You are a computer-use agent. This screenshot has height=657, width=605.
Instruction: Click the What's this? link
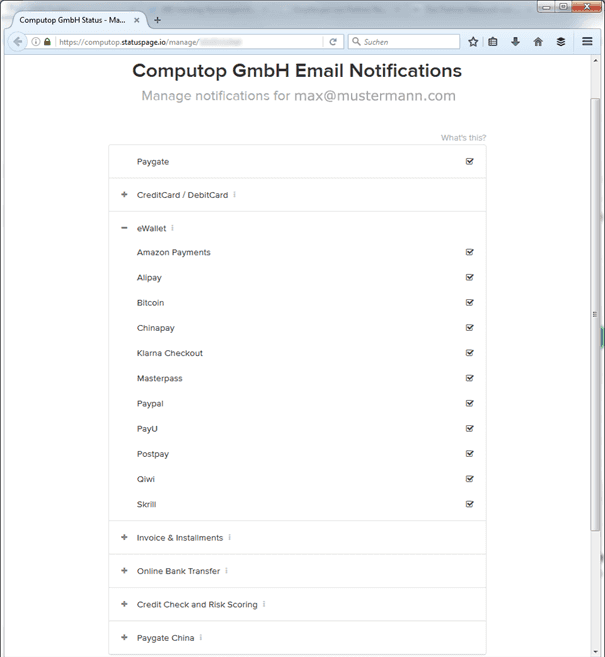(463, 138)
